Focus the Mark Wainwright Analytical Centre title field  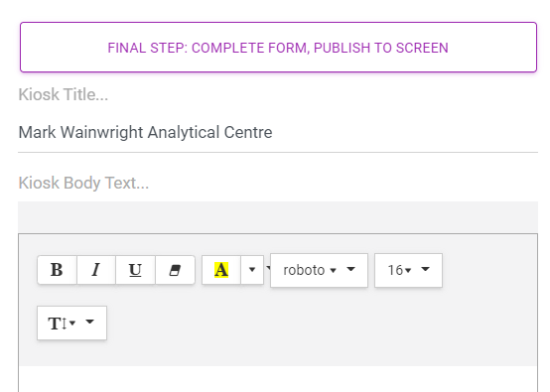pyautogui.click(x=278, y=133)
